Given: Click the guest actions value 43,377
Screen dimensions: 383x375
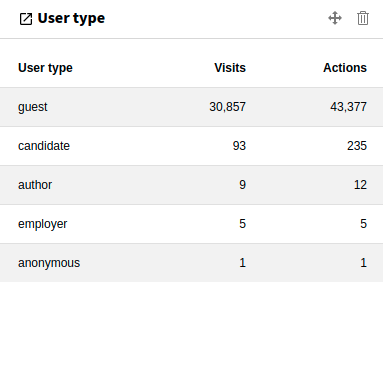Looking at the screenshot, I should (349, 107).
